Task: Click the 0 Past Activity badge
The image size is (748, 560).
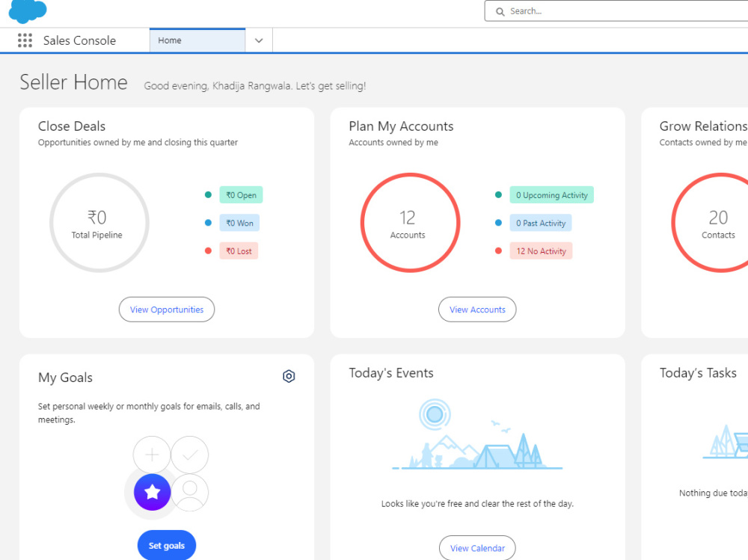Action: (541, 223)
